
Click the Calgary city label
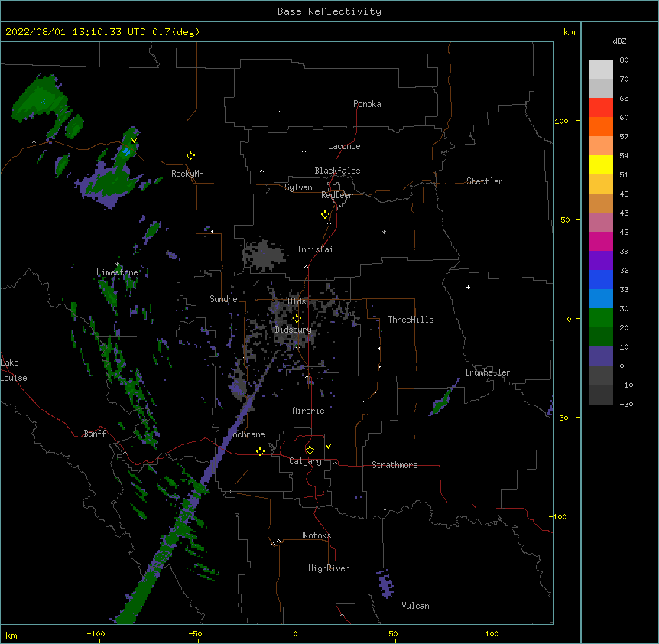(305, 461)
